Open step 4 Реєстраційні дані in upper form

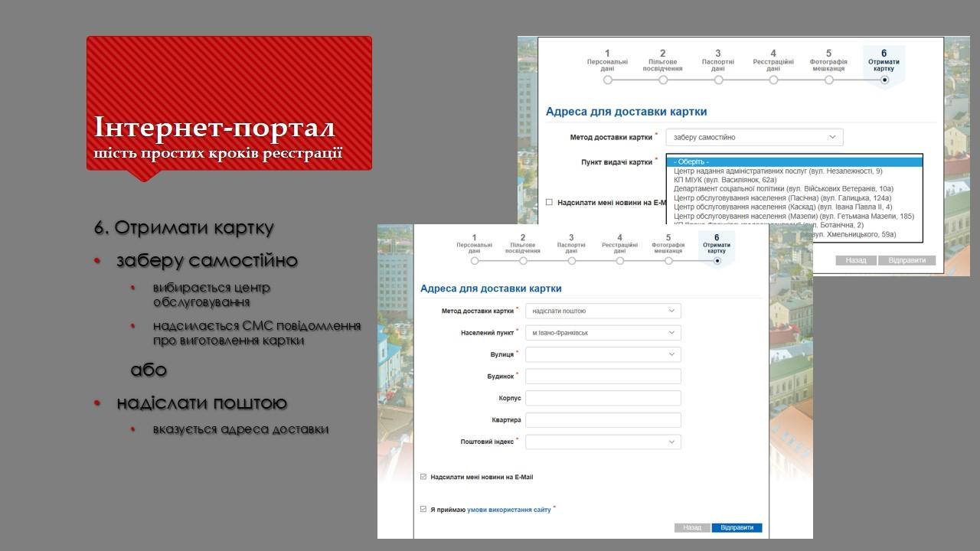pyautogui.click(x=773, y=66)
